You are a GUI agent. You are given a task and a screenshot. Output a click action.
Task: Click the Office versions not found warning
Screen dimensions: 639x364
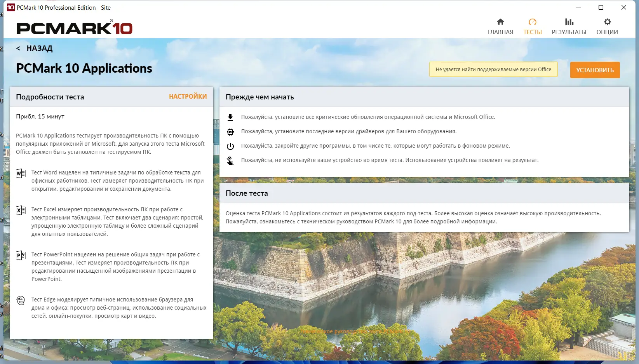pos(493,70)
